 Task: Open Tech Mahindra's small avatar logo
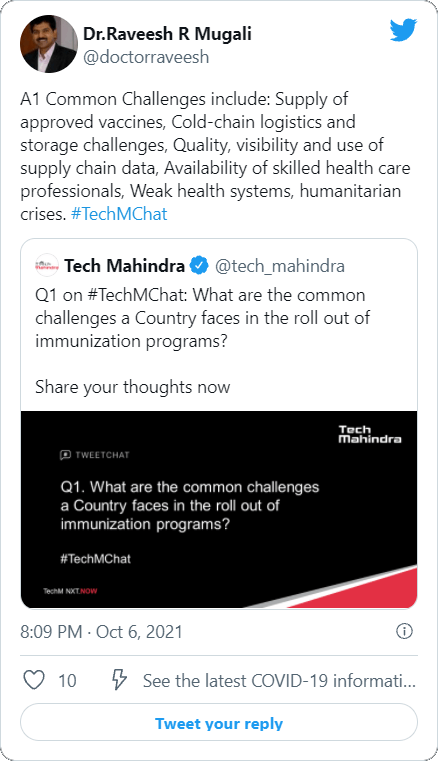tap(47, 265)
